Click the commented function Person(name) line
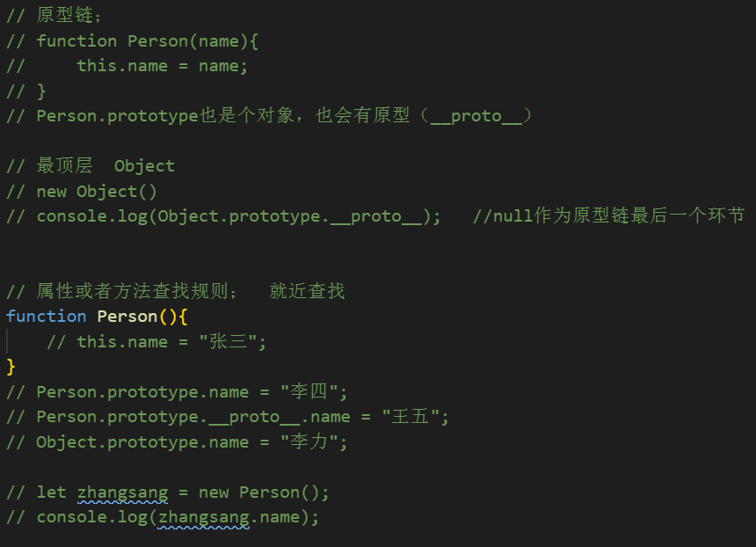Viewport: 756px width, 547px height. 148,41
